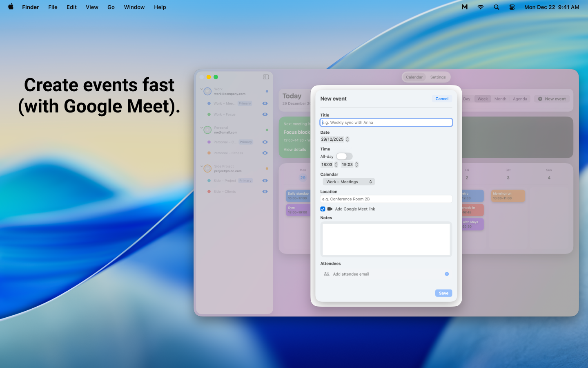Enable the All-day toggle
The image size is (588, 368).
344,156
